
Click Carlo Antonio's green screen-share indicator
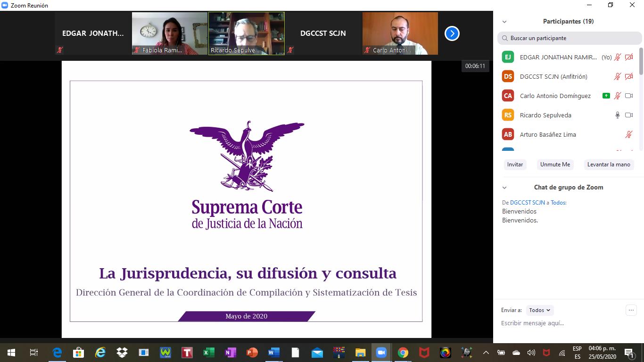pyautogui.click(x=606, y=96)
